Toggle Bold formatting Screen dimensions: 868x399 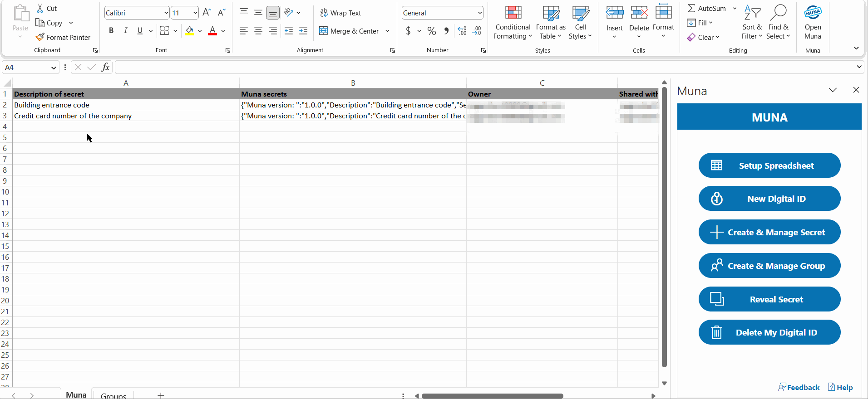pos(111,31)
